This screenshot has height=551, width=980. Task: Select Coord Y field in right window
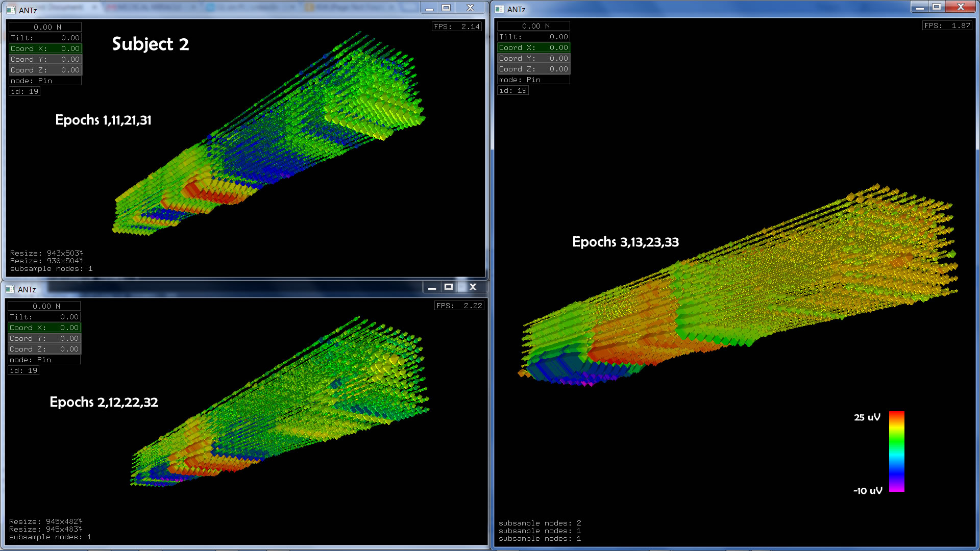click(x=533, y=58)
